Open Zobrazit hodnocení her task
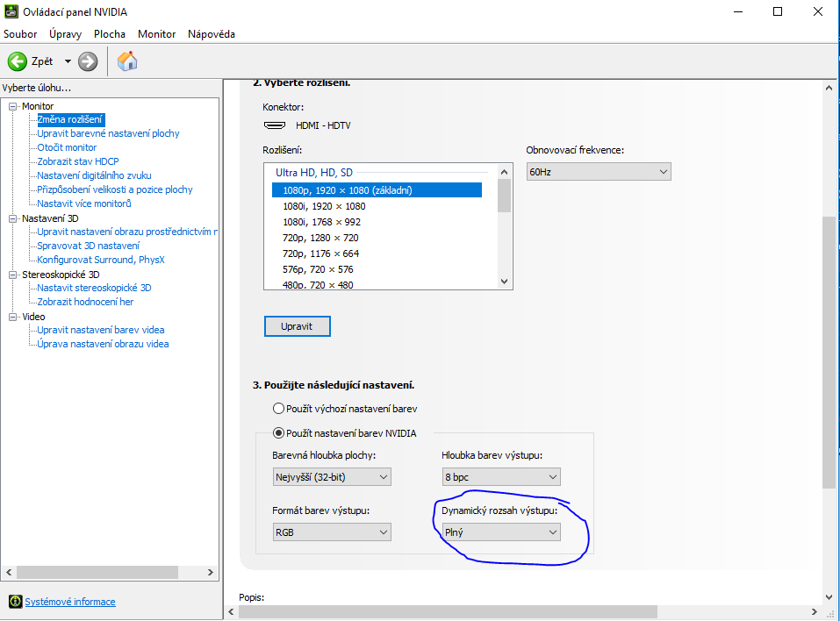Image resolution: width=840 pixels, height=621 pixels. [x=85, y=302]
